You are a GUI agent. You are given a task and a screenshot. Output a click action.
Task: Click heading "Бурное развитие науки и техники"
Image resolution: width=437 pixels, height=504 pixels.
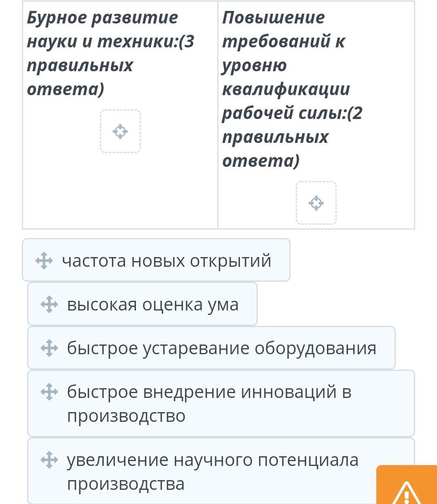point(102,29)
